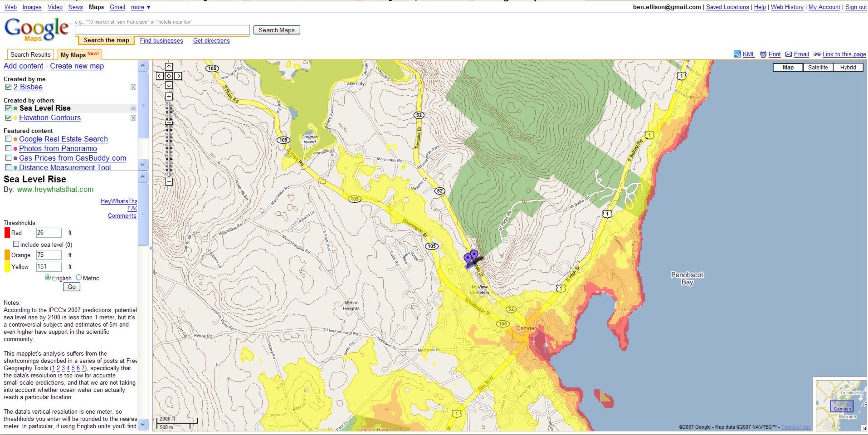Click the Search Maps button
The width and height of the screenshot is (868, 435).
tap(277, 30)
